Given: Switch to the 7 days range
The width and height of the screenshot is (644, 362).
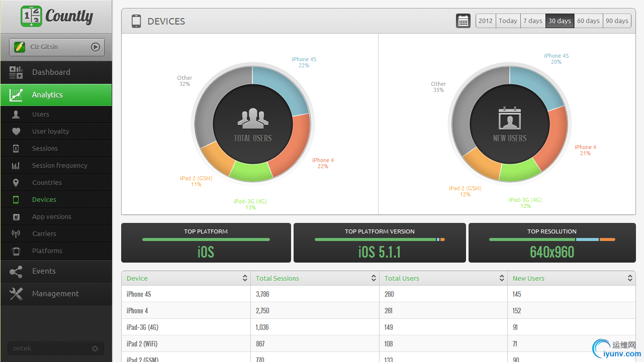Looking at the screenshot, I should pos(533,21).
